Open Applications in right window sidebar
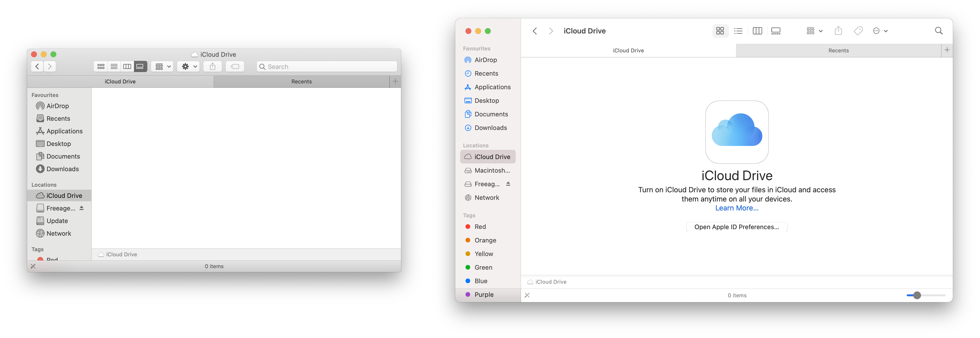Screen dimensions: 980x338 tap(488, 87)
